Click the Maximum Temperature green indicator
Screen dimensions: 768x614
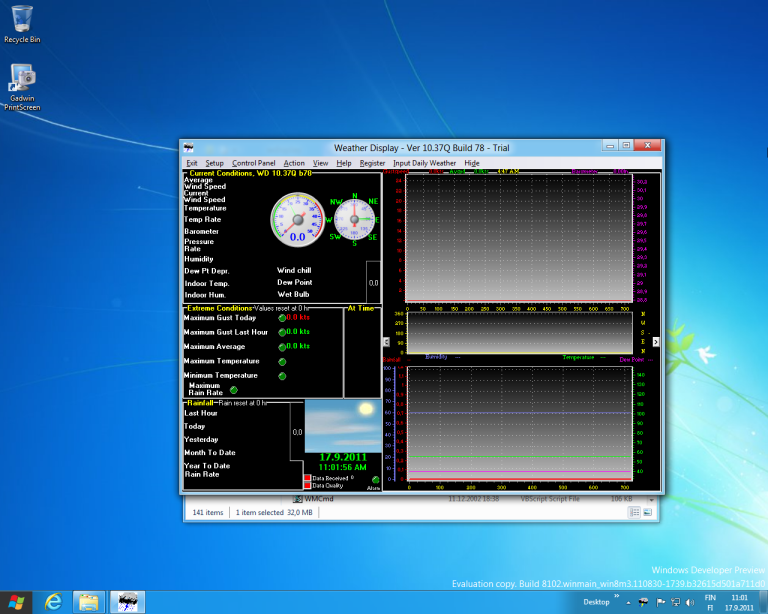pos(282,362)
